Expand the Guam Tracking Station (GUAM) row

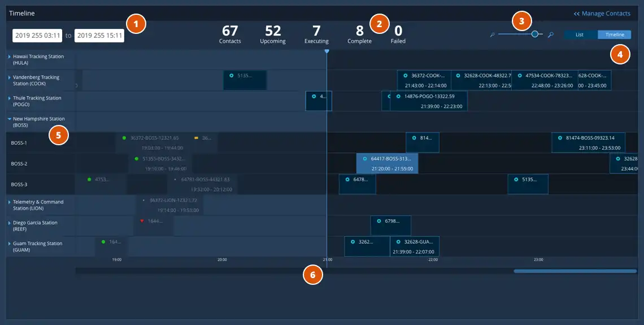[10, 244]
